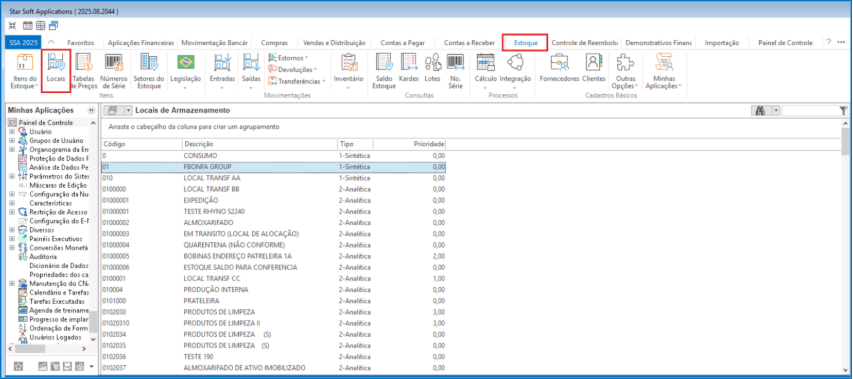The height and width of the screenshot is (379, 853).
Task: Open Outras Opções puzzle icon
Action: (x=625, y=71)
